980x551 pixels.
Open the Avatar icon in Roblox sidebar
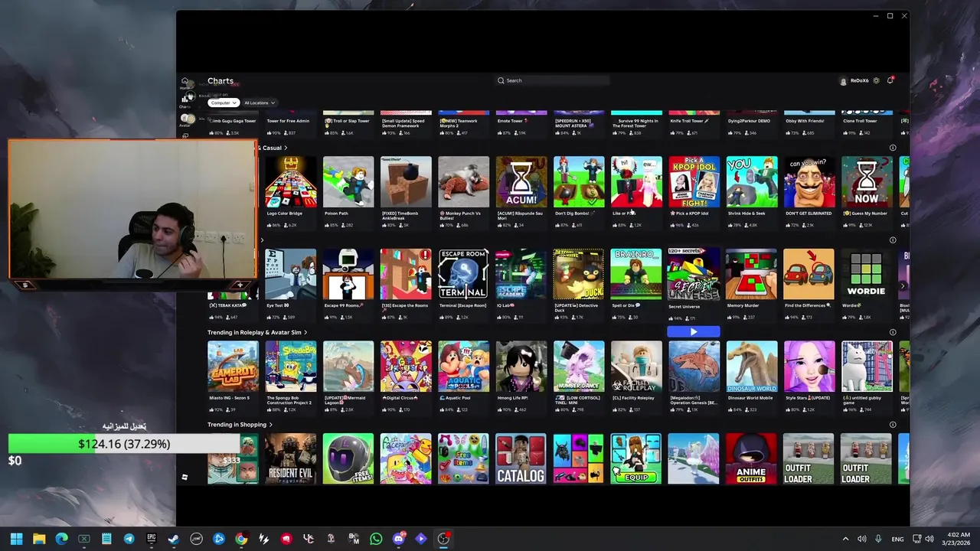(185, 118)
